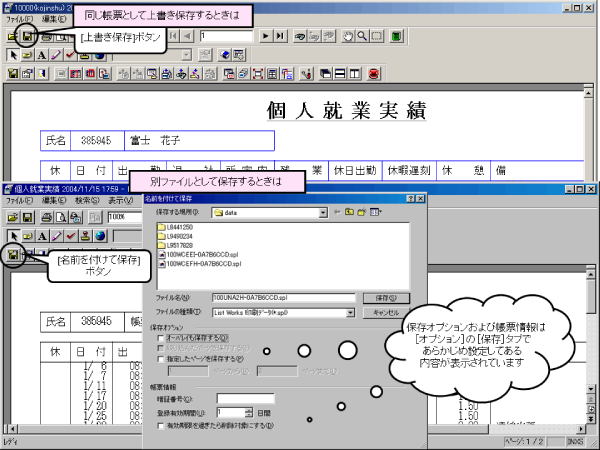This screenshot has height=450, width=600.
Task: Open view menu icon in save dialog
Action: click(376, 212)
